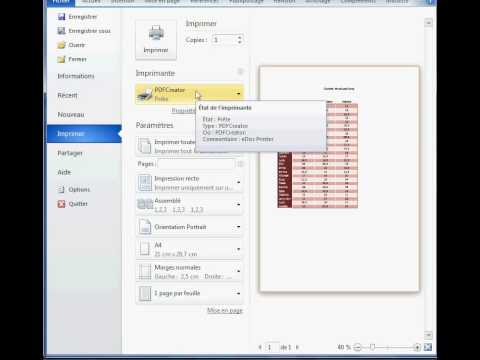480x360 pixels.
Task: Click the document print preview page
Action: point(339,179)
